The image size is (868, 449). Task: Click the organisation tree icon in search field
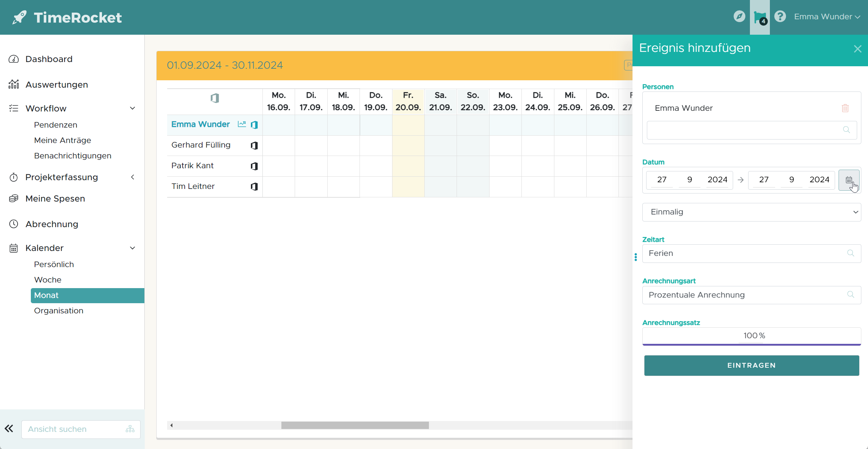click(x=130, y=429)
